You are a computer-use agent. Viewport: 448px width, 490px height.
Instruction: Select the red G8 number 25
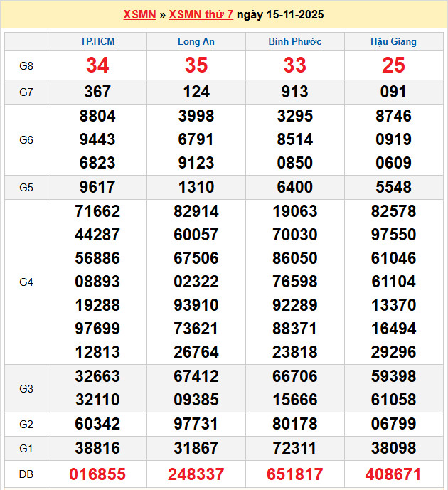pyautogui.click(x=393, y=65)
